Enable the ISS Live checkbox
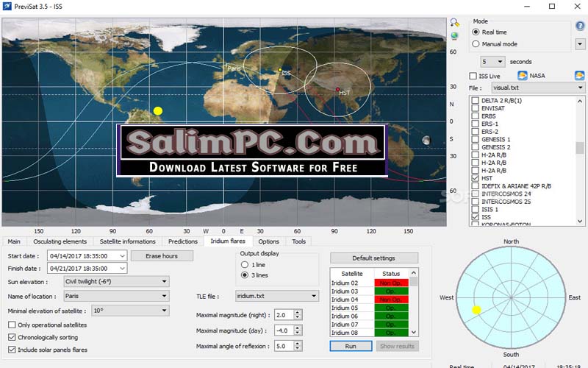Image resolution: width=588 pixels, height=368 pixels. point(473,76)
